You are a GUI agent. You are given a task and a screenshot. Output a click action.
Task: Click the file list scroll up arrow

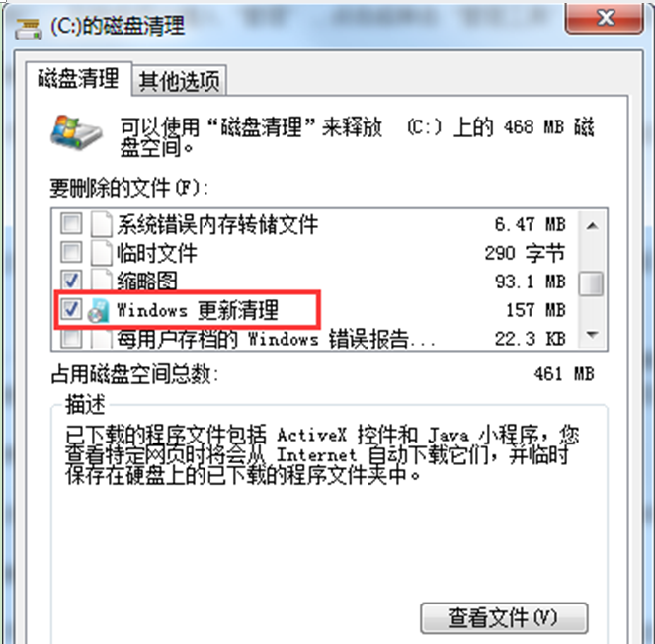(x=591, y=226)
